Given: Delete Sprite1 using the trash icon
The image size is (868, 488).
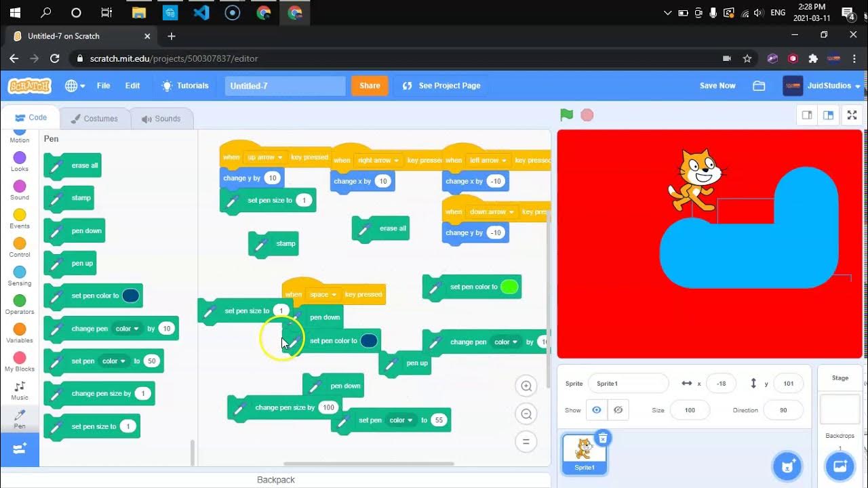Looking at the screenshot, I should pos(602,439).
